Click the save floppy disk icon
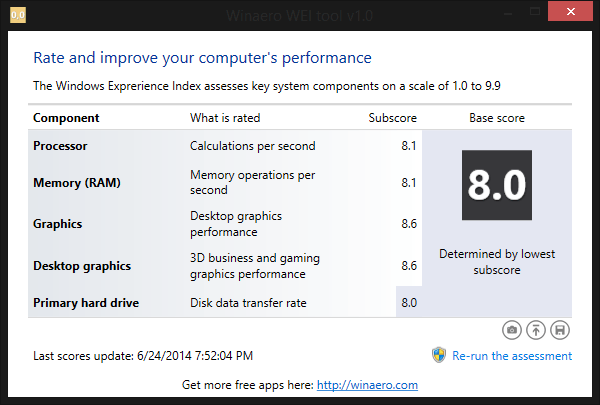This screenshot has width=600, height=405. [560, 330]
